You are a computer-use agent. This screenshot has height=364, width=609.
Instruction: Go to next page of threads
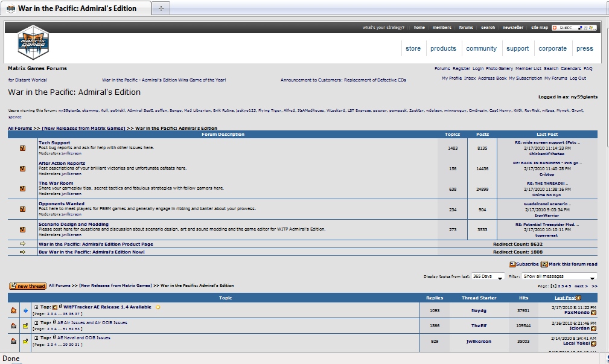pyautogui.click(x=581, y=286)
